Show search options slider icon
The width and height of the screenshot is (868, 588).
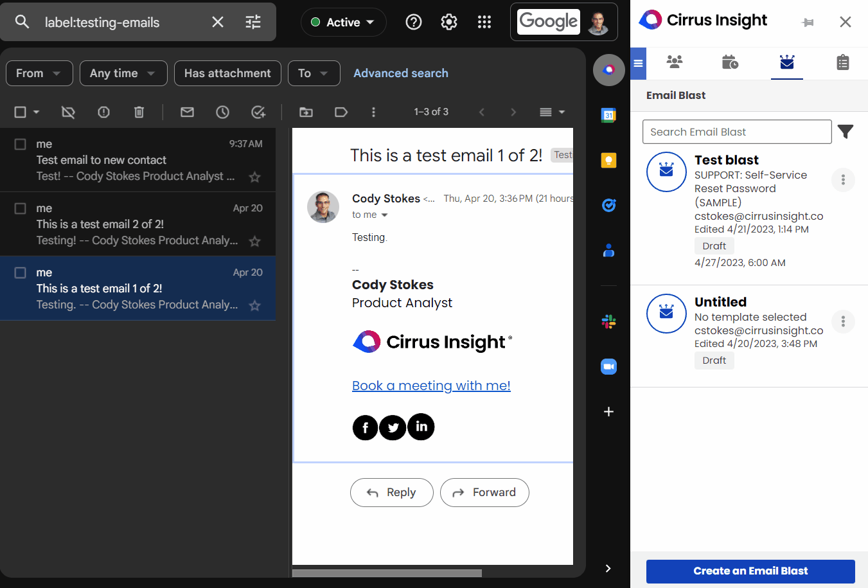253,22
